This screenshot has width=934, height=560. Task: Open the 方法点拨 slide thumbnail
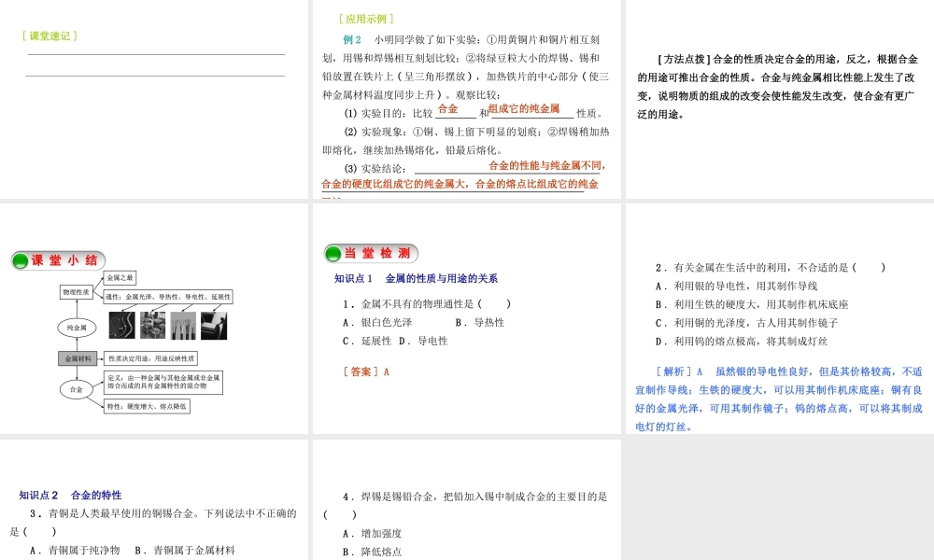780,99
